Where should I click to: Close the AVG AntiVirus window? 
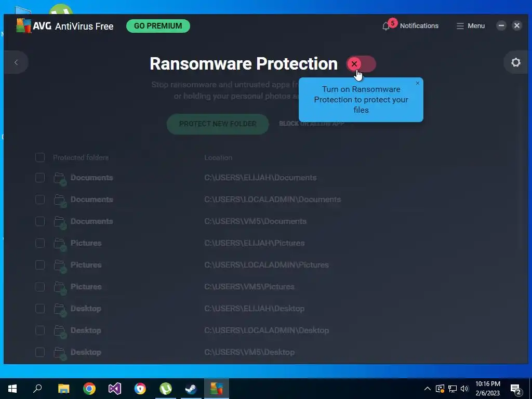click(x=517, y=26)
